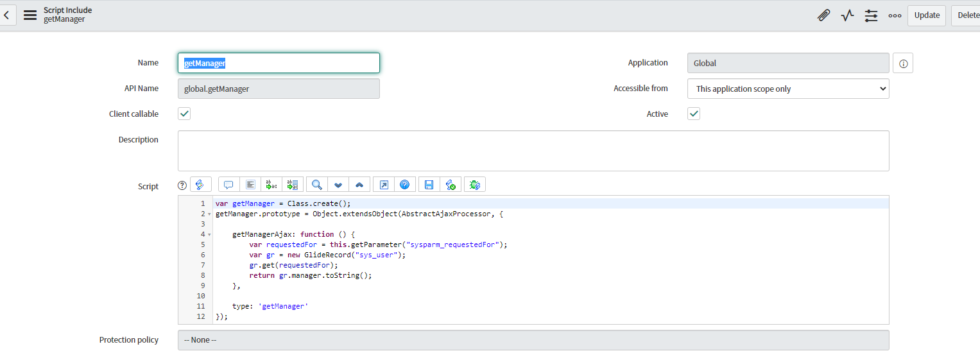The width and height of the screenshot is (980, 351).
Task: Toggle the Client callable checkbox
Action: [184, 114]
